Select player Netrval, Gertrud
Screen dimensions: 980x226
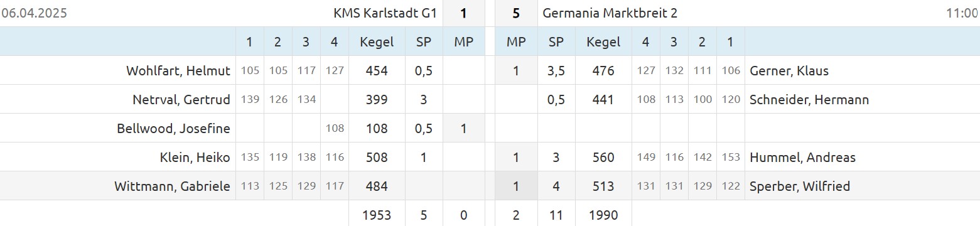pyautogui.click(x=181, y=100)
